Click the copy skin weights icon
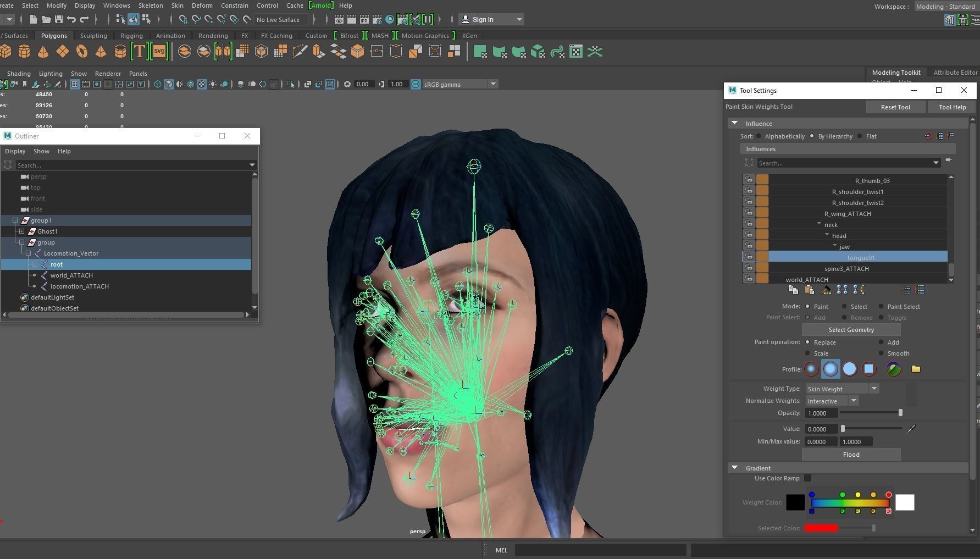This screenshot has height=559, width=980. tap(793, 291)
